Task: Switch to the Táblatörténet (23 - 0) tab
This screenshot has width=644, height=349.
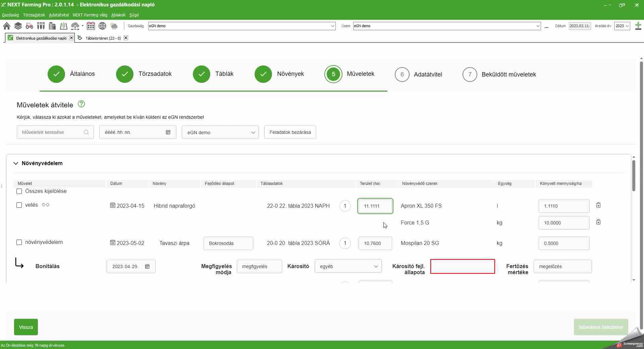Action: pyautogui.click(x=103, y=38)
